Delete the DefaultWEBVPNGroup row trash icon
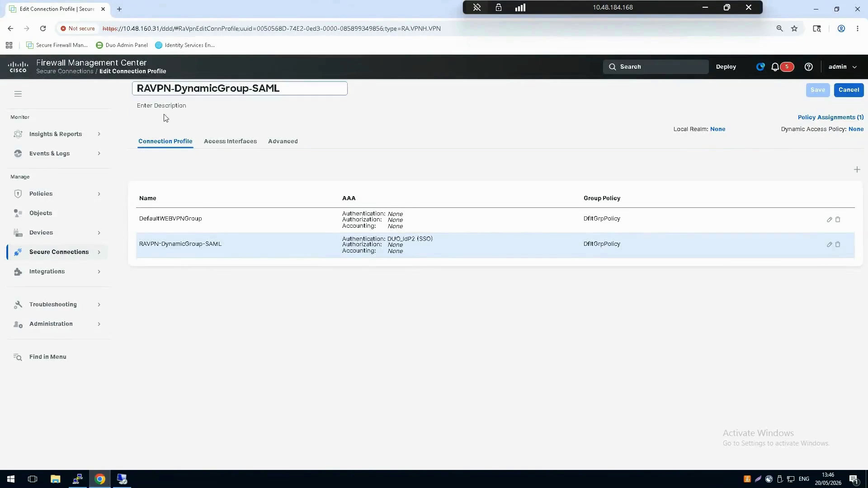Viewport: 868px width, 488px height. pos(838,219)
